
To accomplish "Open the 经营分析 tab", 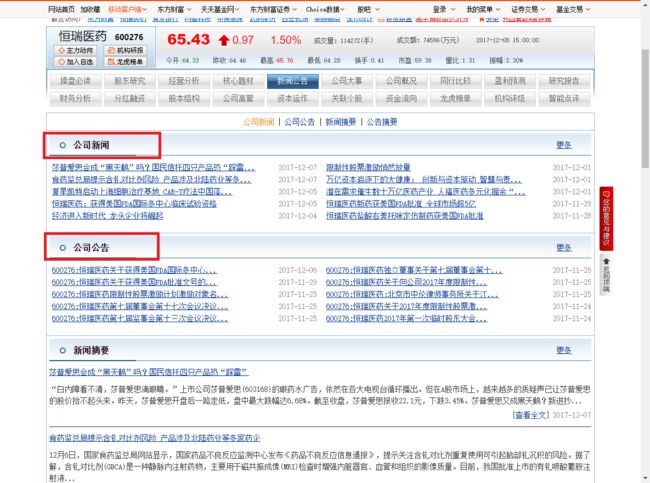I will coord(184,81).
